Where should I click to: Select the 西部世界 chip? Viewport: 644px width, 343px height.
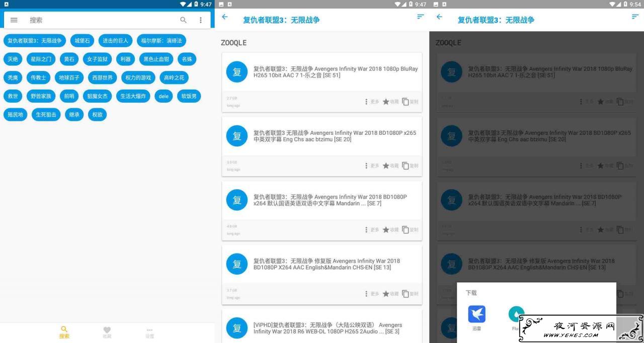point(103,78)
